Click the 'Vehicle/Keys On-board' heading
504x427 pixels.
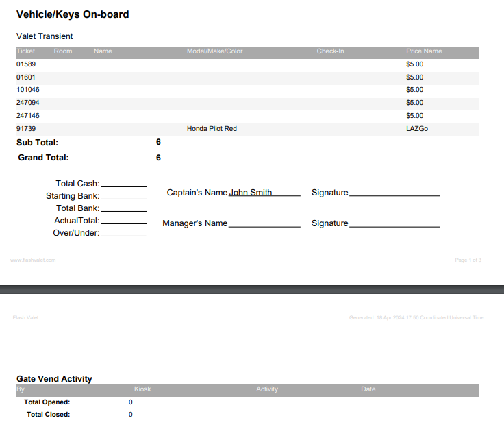tap(73, 14)
